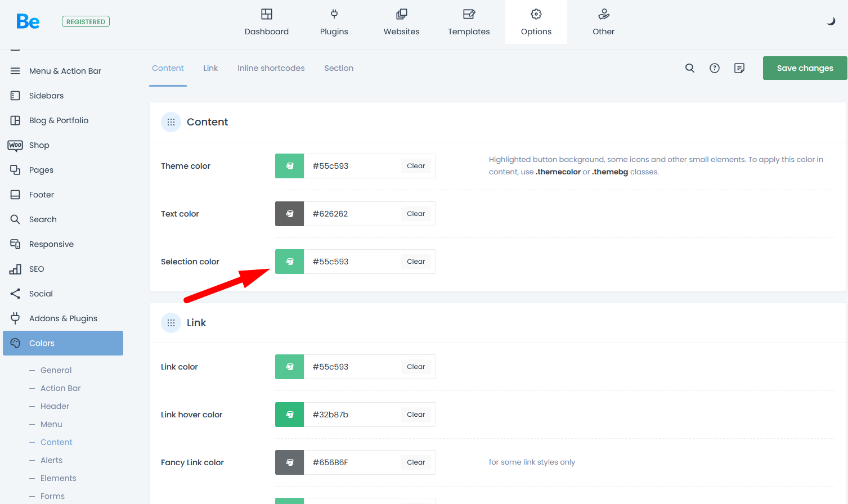Open Action Bar colors sub-item
The width and height of the screenshot is (848, 504).
pyautogui.click(x=61, y=388)
